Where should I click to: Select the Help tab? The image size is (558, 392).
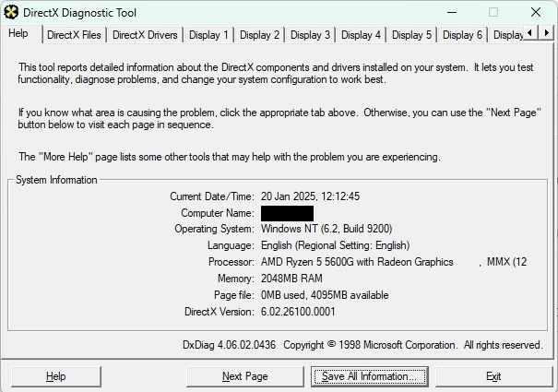[21, 34]
